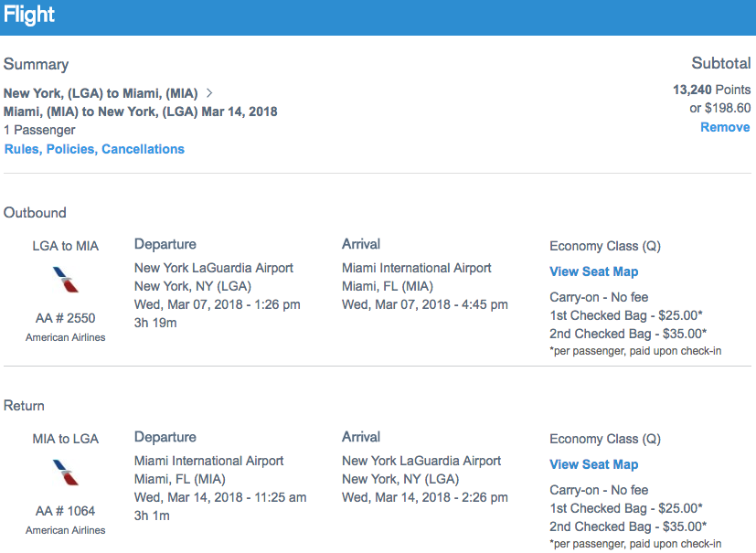Click the Flight header title

29,16
